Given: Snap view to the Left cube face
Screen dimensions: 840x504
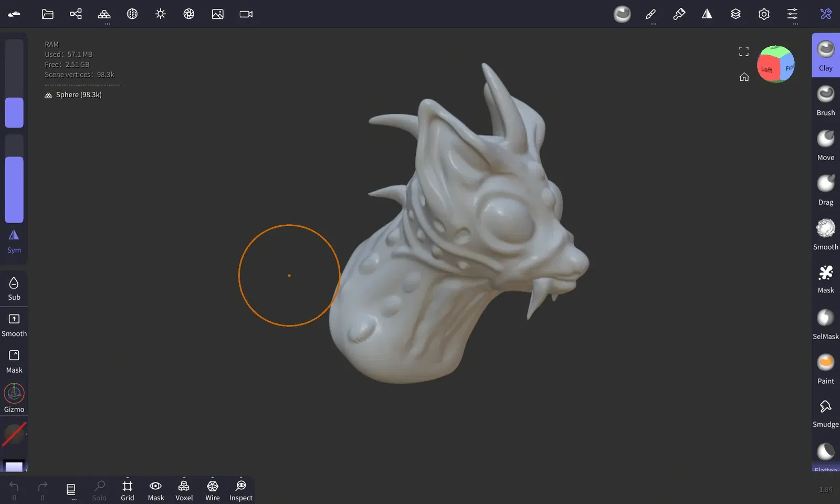Looking at the screenshot, I should (768, 68).
